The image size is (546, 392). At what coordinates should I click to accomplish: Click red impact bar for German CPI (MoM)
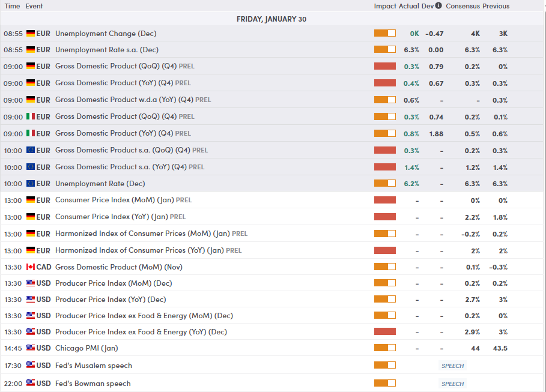coord(385,200)
